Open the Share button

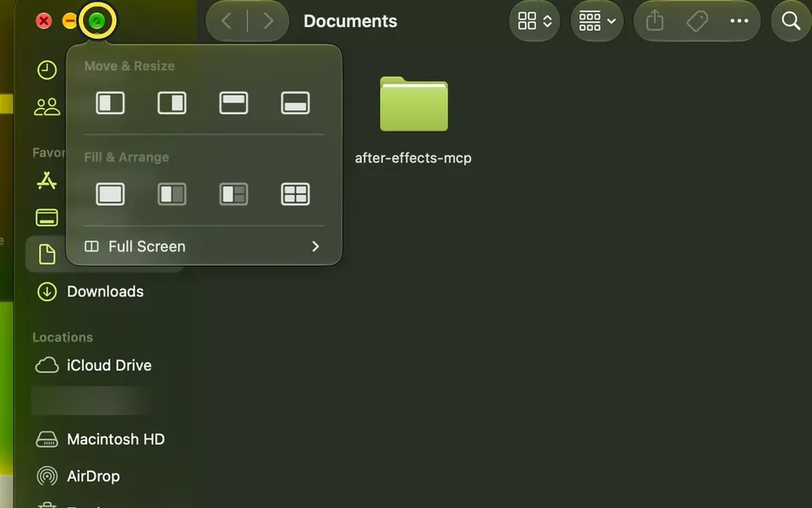[x=655, y=21]
